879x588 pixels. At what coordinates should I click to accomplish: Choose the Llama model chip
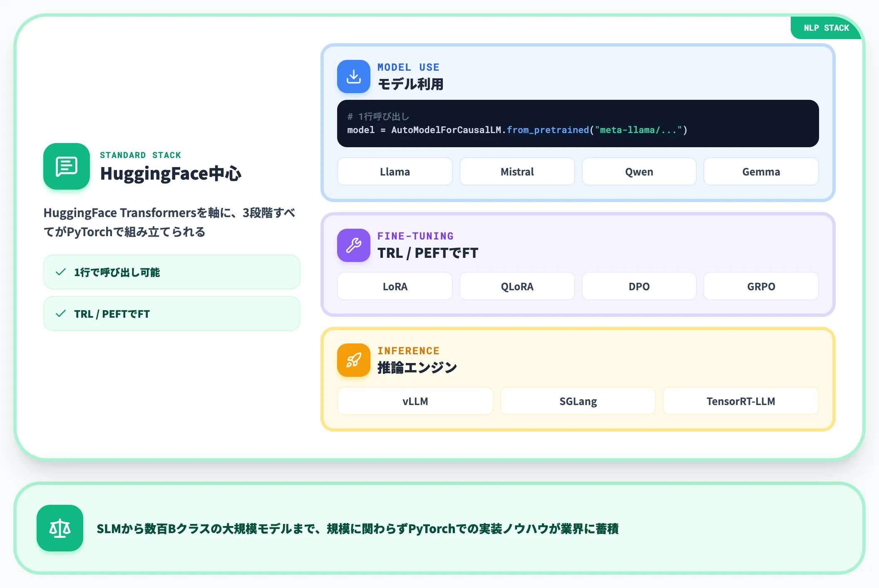tap(395, 171)
